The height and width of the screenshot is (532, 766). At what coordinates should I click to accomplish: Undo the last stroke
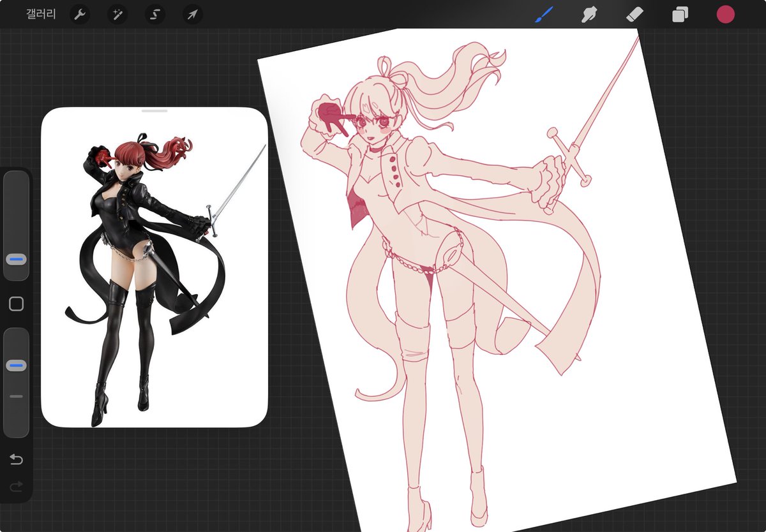[x=17, y=459]
